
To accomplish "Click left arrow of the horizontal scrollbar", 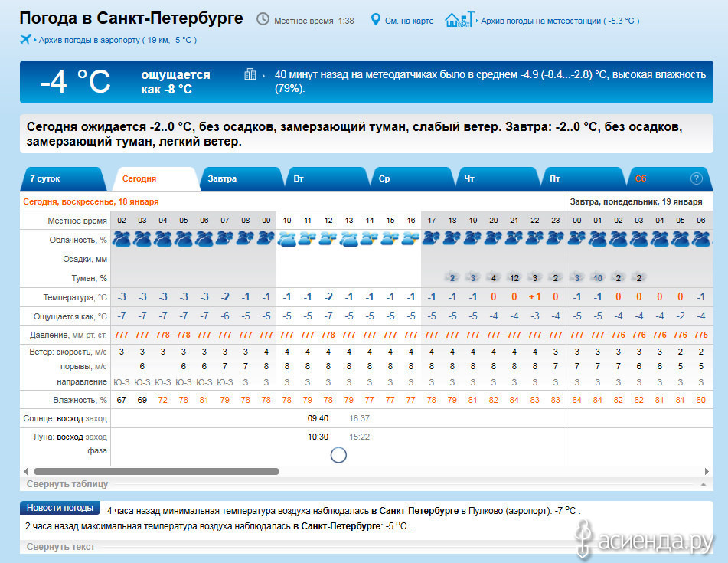I will pos(25,472).
